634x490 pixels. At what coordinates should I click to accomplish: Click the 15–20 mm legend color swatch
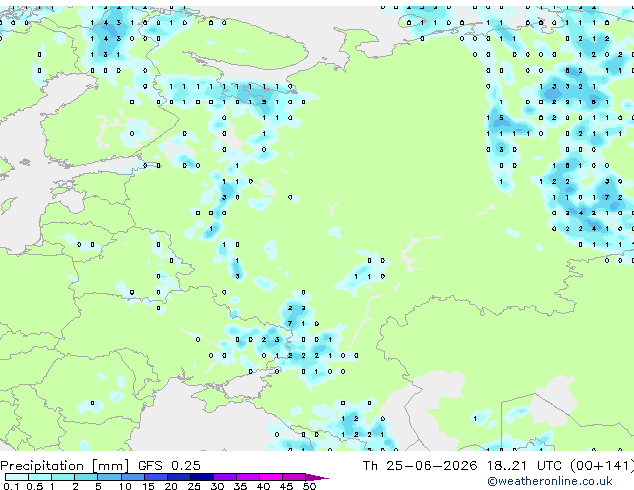(155, 477)
